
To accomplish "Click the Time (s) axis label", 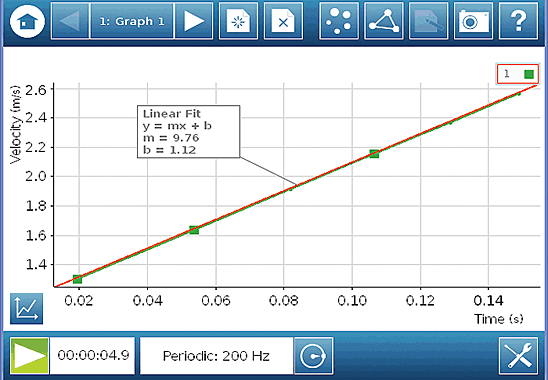I will point(498,319).
